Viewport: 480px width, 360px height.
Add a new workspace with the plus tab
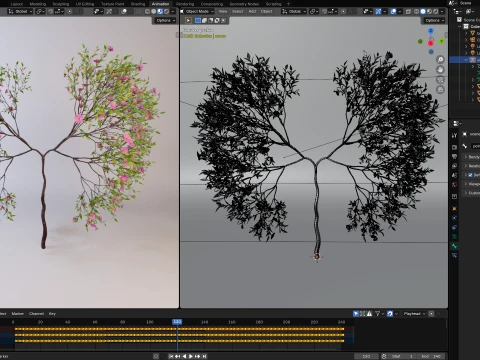[289, 4]
